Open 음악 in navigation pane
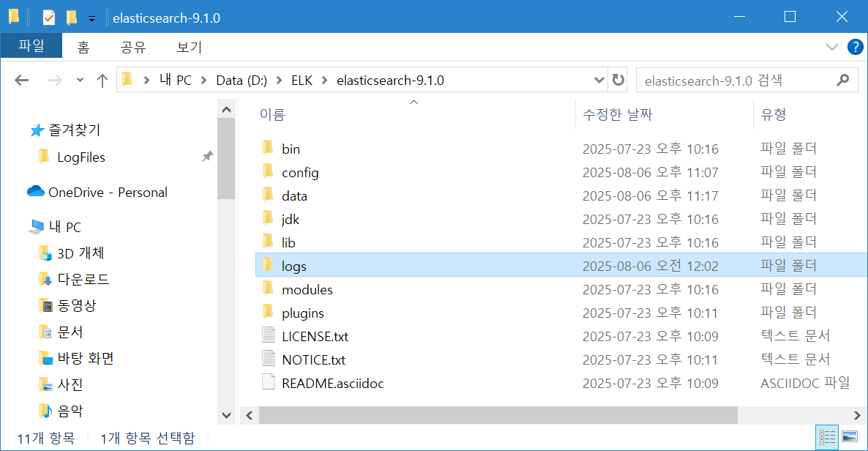868x451 pixels. click(x=70, y=411)
